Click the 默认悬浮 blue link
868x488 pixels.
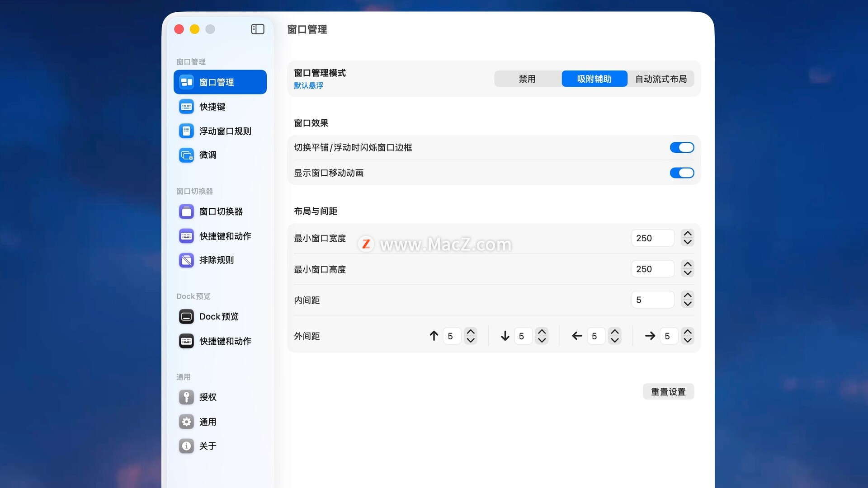308,85
